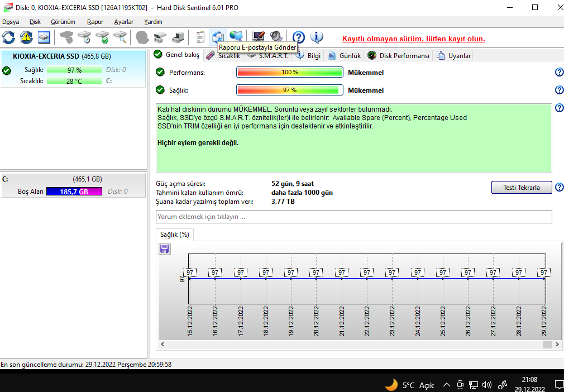
Task: Select KIOXIA-EXCERIA SSD disk in left panel
Action: coord(73,69)
